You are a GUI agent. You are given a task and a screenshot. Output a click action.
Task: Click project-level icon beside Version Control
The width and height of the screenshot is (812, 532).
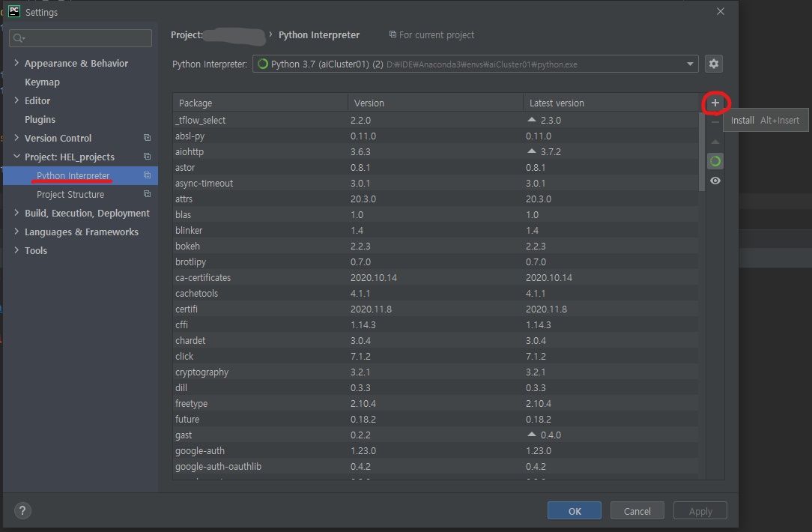147,138
